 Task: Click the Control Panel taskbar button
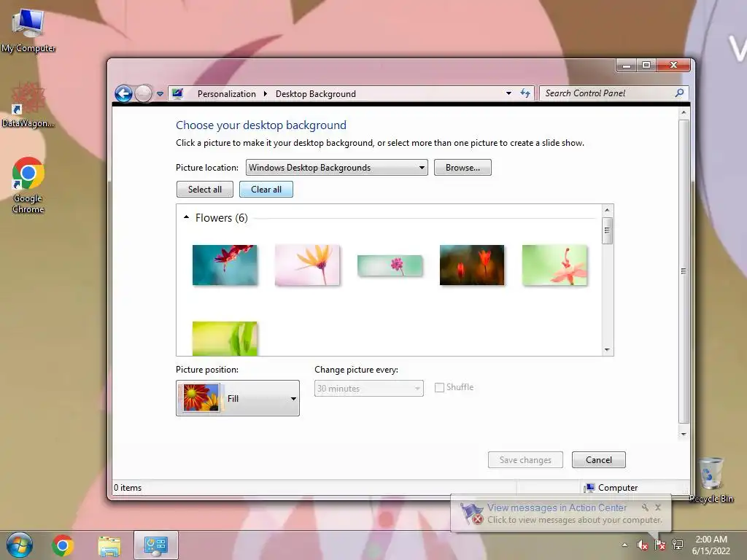click(156, 545)
